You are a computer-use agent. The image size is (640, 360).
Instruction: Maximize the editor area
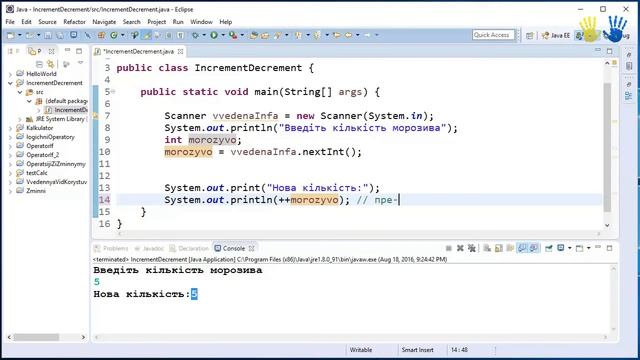(x=610, y=51)
